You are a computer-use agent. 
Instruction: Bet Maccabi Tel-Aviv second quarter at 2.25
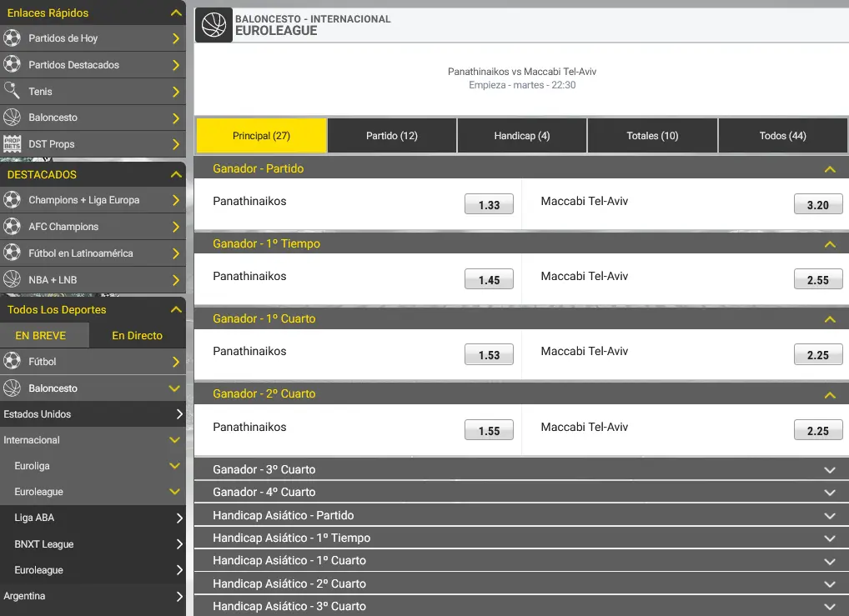pyautogui.click(x=818, y=431)
